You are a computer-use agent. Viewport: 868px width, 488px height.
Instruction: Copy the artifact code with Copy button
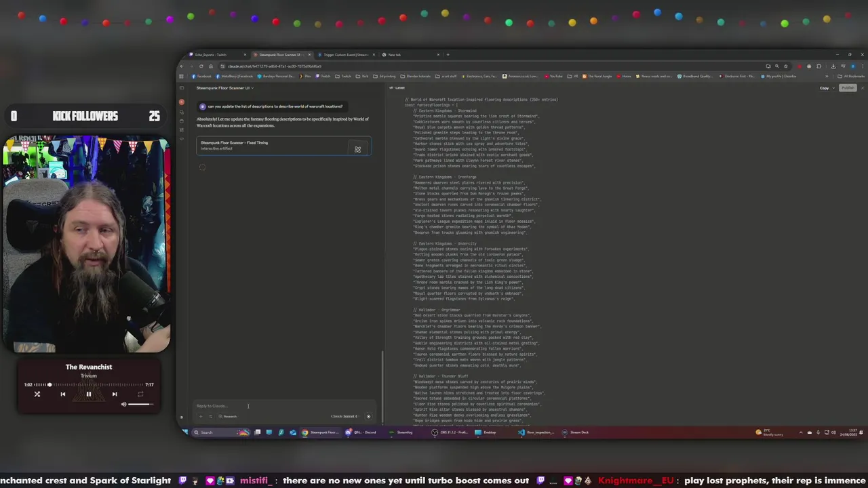click(824, 87)
